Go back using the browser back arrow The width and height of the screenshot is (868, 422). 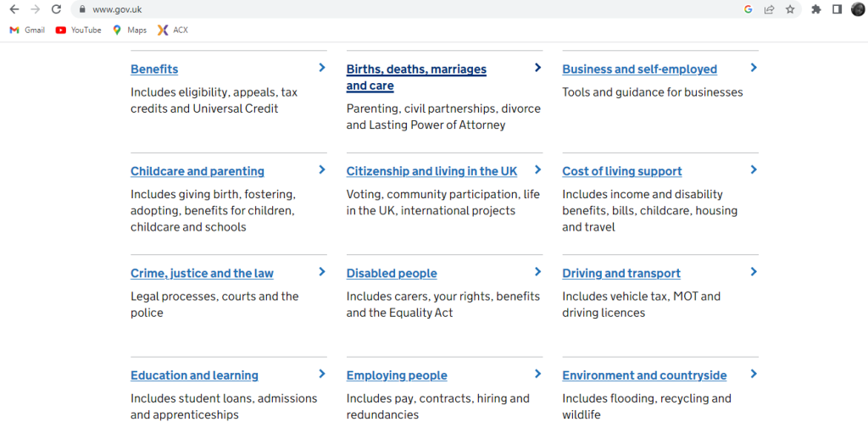click(14, 8)
